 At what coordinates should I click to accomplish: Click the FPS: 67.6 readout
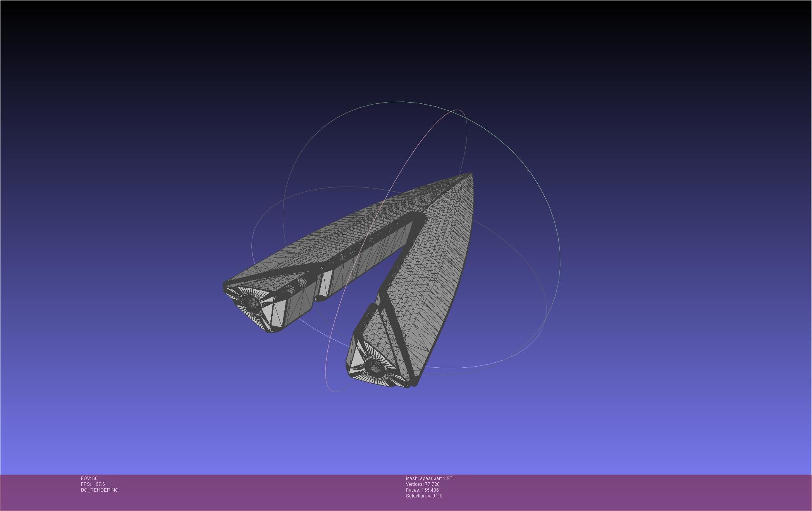coord(93,484)
